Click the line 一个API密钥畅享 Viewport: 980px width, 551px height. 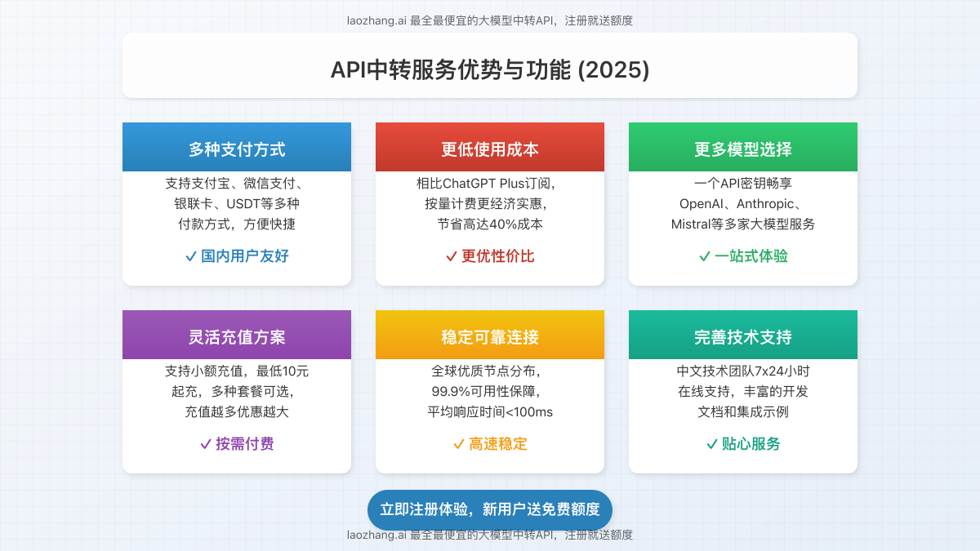(x=743, y=184)
